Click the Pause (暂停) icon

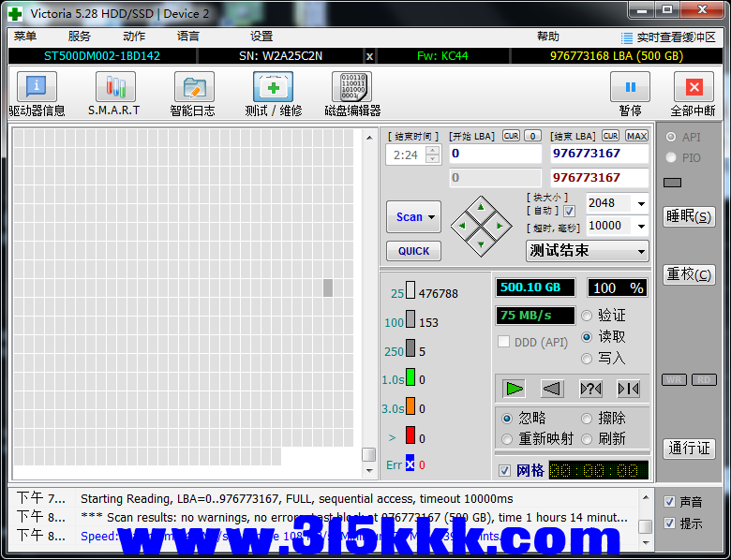(631, 87)
